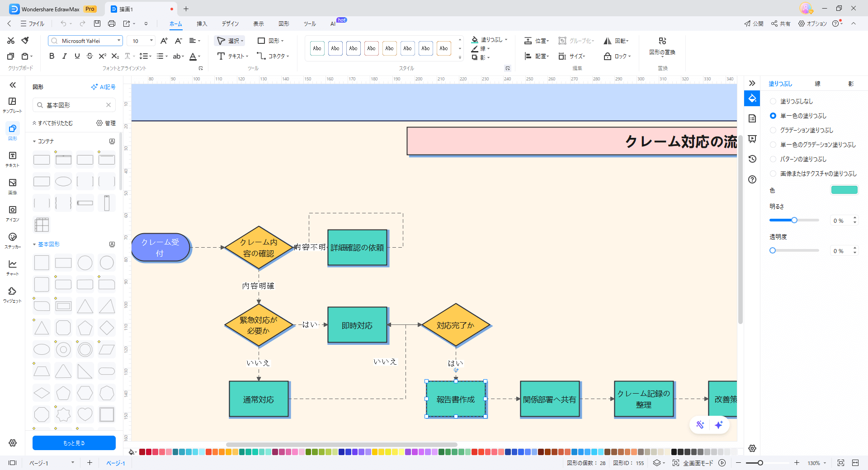
Task: Click the fit-to-page icon in status bar
Action: click(x=841, y=463)
